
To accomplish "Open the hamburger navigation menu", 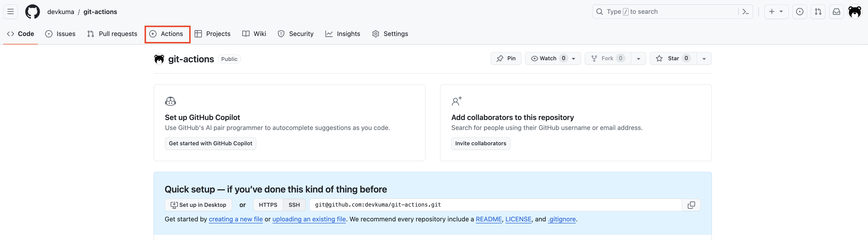I will (x=10, y=11).
